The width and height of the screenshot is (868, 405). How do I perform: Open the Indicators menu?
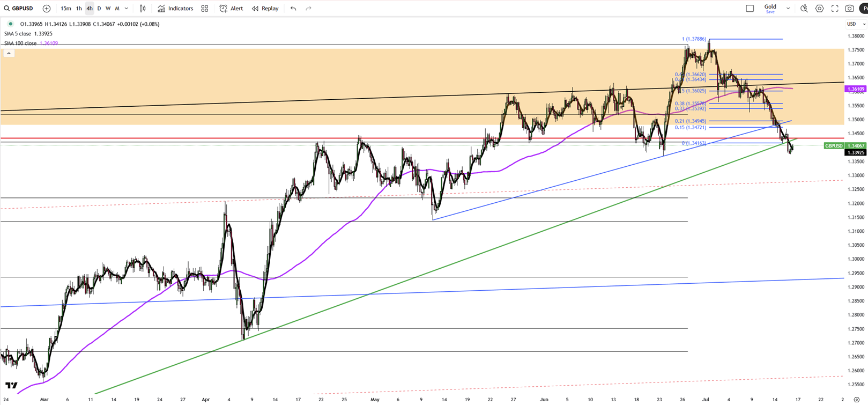pos(175,9)
